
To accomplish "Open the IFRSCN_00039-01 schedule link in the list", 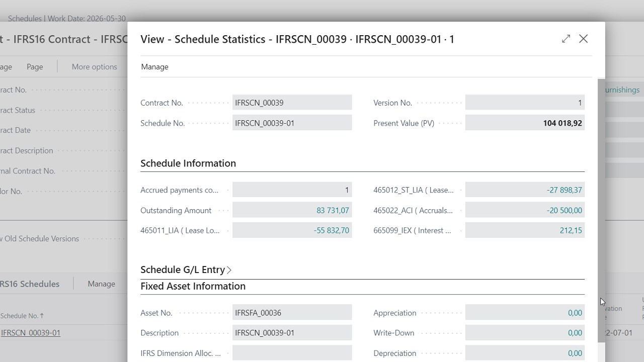I will tap(31, 333).
